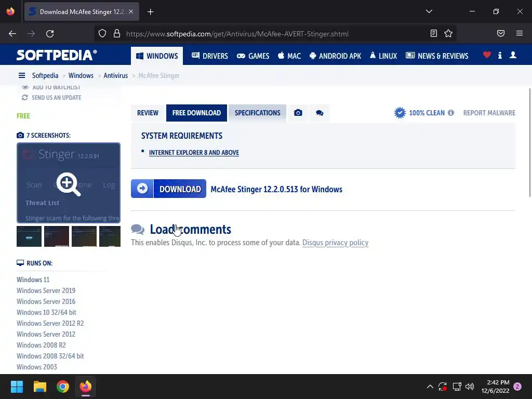
Task: Close the Download McAfee Stinger tab
Action: [131, 12]
